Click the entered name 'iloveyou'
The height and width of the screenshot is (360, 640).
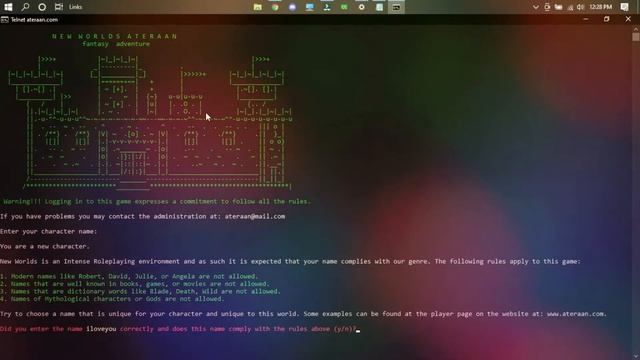[101, 329]
